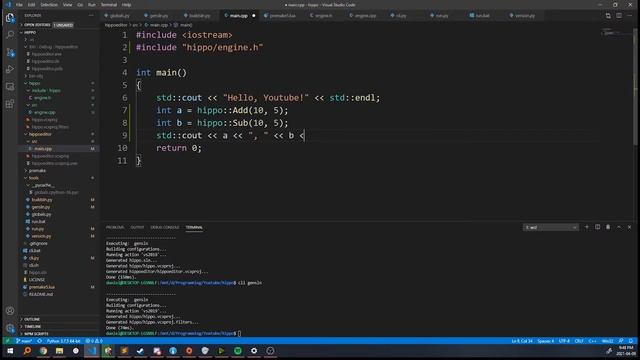
Task: Open the Help menu
Action: click(x=127, y=5)
